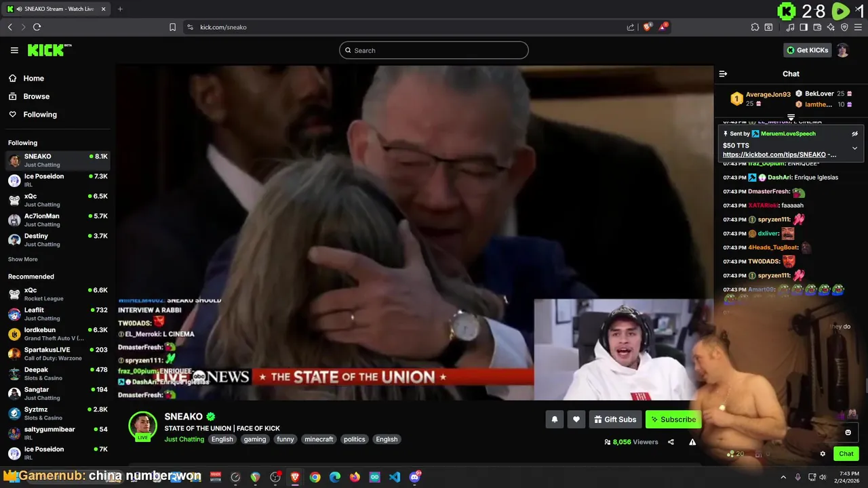
Task: Select the funny tag
Action: click(285, 439)
